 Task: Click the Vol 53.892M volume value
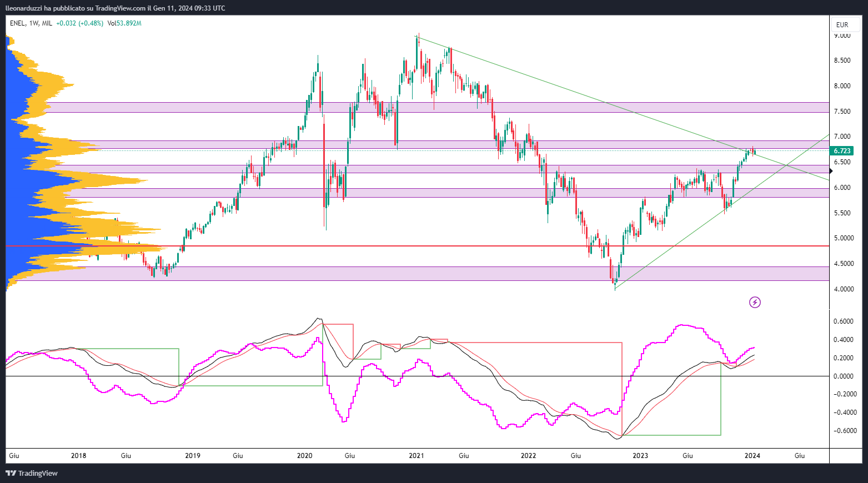[x=124, y=23]
